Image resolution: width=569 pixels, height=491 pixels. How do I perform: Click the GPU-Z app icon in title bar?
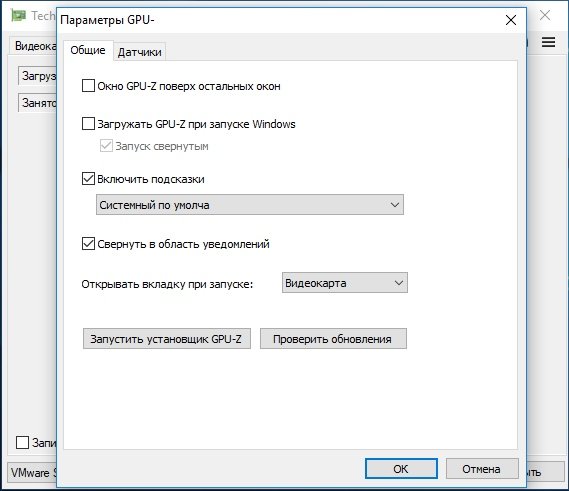19,16
